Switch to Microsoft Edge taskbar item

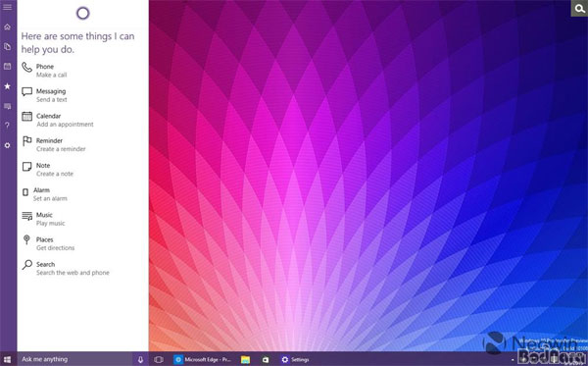(x=203, y=359)
